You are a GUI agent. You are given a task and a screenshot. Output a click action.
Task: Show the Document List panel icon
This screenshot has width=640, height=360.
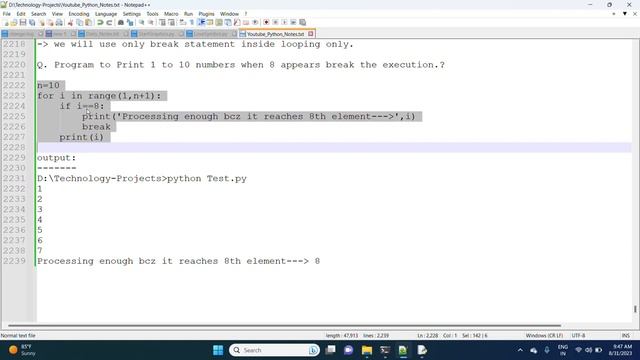(x=228, y=22)
